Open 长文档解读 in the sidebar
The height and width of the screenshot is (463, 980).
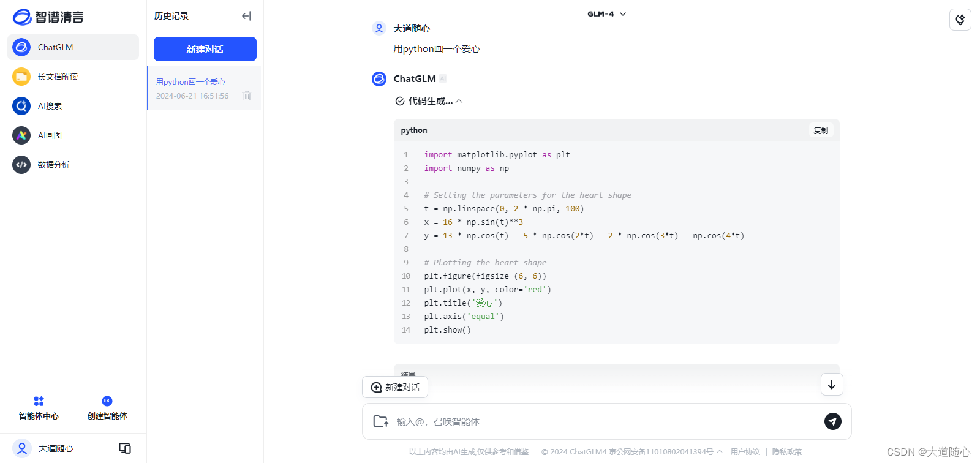click(x=73, y=77)
